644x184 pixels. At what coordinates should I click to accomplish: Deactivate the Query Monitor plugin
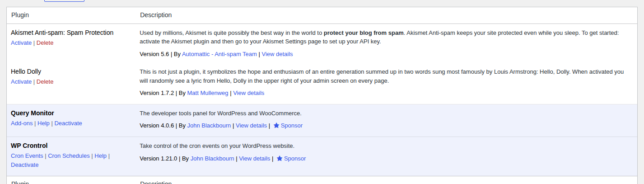click(x=68, y=123)
